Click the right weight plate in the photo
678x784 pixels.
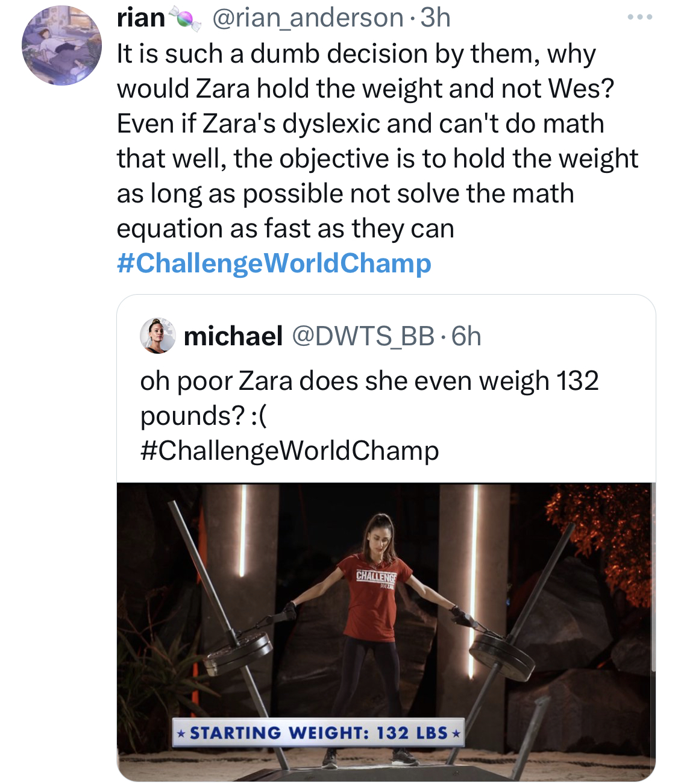point(502,654)
